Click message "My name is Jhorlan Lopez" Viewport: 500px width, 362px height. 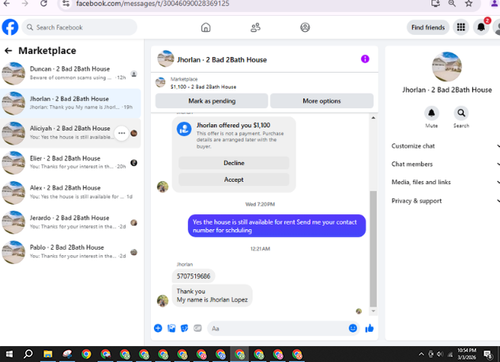[x=212, y=300]
